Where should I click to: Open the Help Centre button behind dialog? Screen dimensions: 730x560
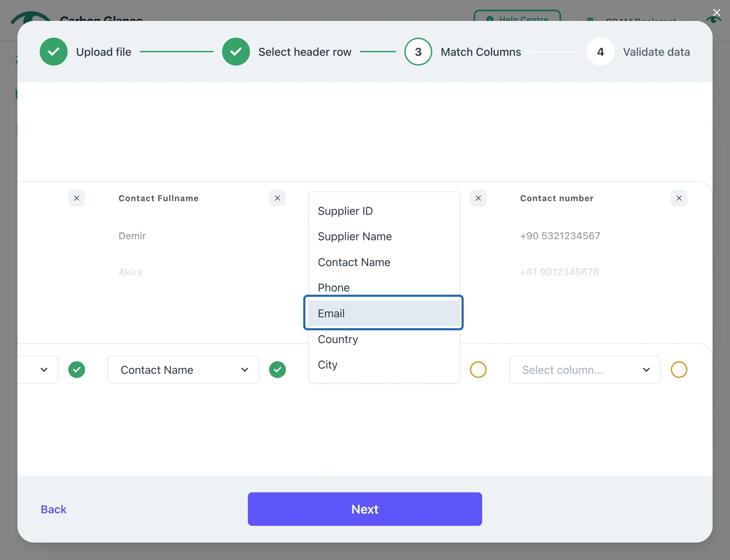(517, 16)
